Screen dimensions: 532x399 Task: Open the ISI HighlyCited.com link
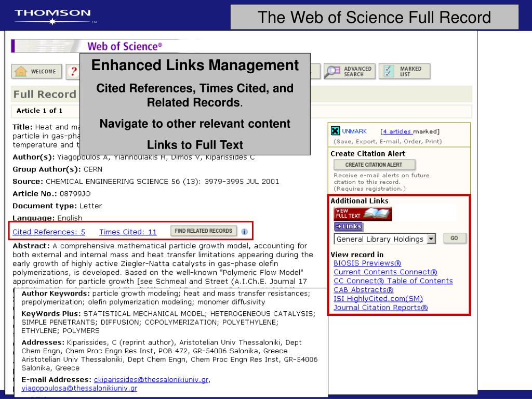click(378, 298)
